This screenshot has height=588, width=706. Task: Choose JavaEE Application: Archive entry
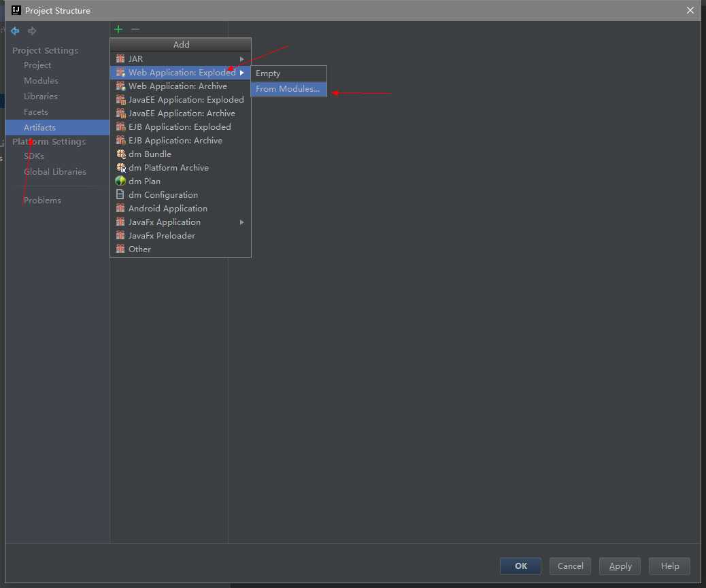click(180, 114)
